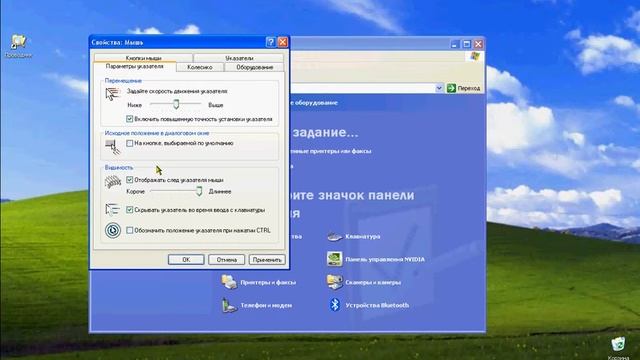Open the Принтеры и факсы icon
Viewport: 640px width, 360px height.
[229, 282]
